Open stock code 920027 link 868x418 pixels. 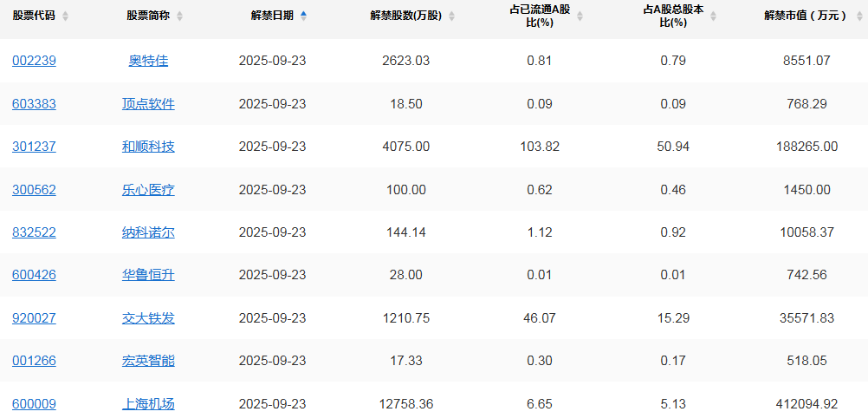point(34,318)
